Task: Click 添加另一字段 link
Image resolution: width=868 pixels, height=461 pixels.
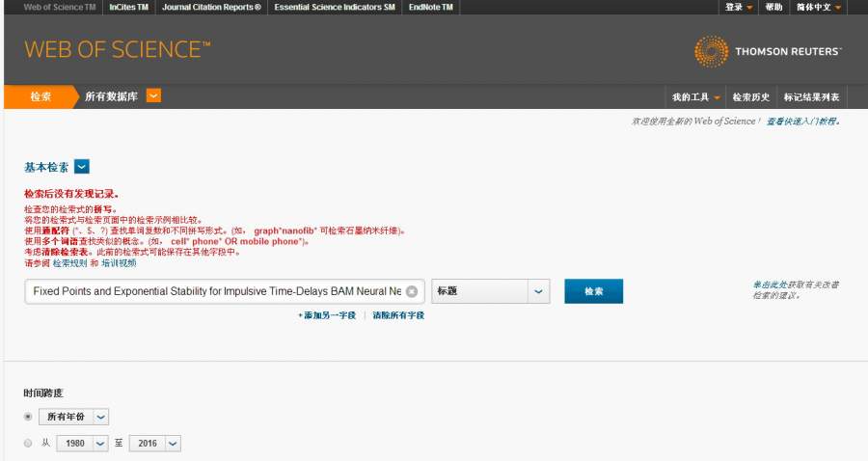Action: coord(327,315)
